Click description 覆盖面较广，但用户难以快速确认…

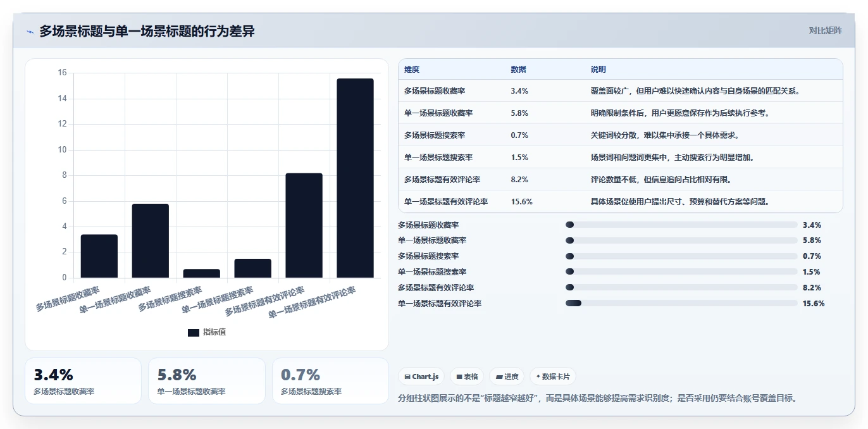(696, 91)
